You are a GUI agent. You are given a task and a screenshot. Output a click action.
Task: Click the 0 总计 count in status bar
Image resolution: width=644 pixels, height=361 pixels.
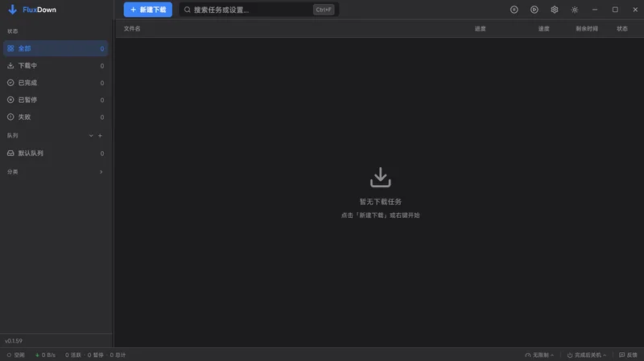[x=118, y=355]
